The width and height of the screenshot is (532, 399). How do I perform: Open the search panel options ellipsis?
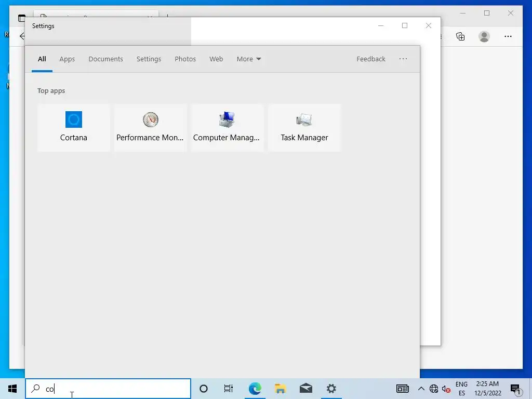pyautogui.click(x=403, y=59)
